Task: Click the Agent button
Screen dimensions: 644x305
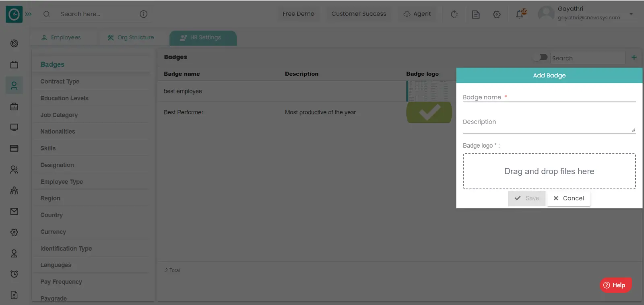Action: (417, 14)
